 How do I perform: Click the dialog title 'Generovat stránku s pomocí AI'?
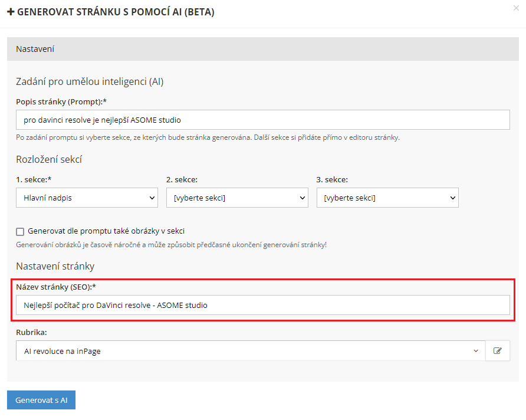pos(116,12)
